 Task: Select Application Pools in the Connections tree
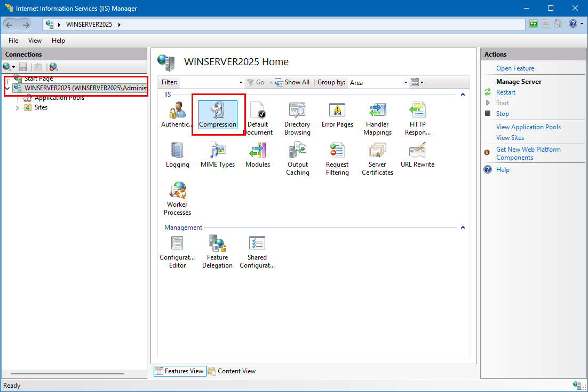59,98
